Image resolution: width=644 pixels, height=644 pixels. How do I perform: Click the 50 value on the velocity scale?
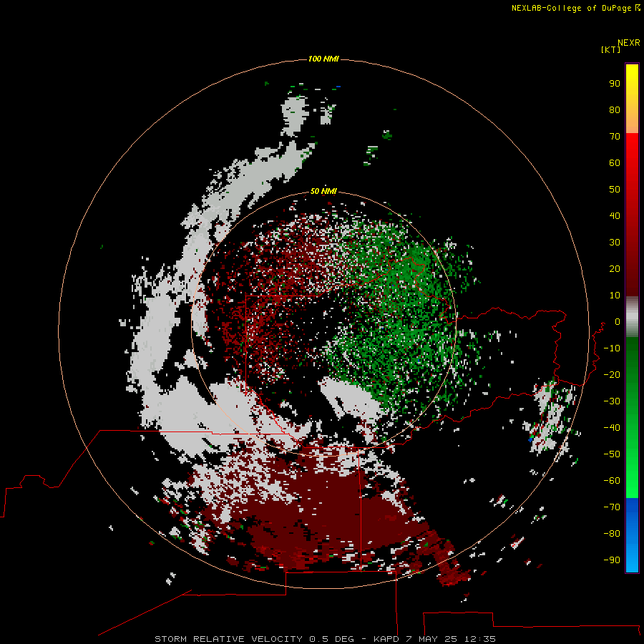pos(615,190)
